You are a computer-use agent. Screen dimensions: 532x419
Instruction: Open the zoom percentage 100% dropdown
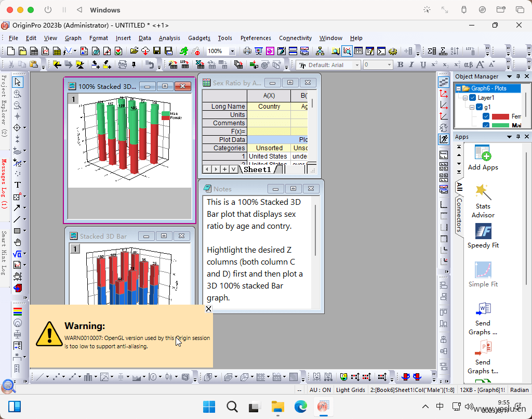point(232,51)
